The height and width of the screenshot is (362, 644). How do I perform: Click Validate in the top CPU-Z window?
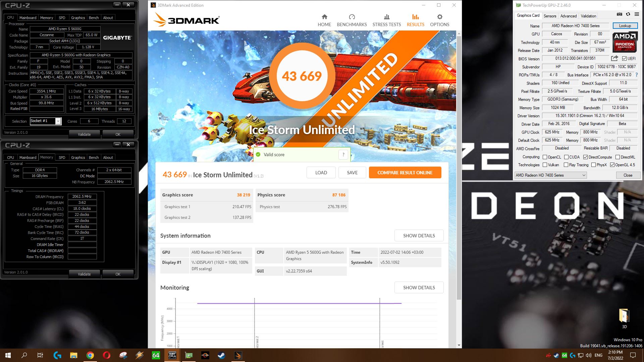[x=84, y=134]
